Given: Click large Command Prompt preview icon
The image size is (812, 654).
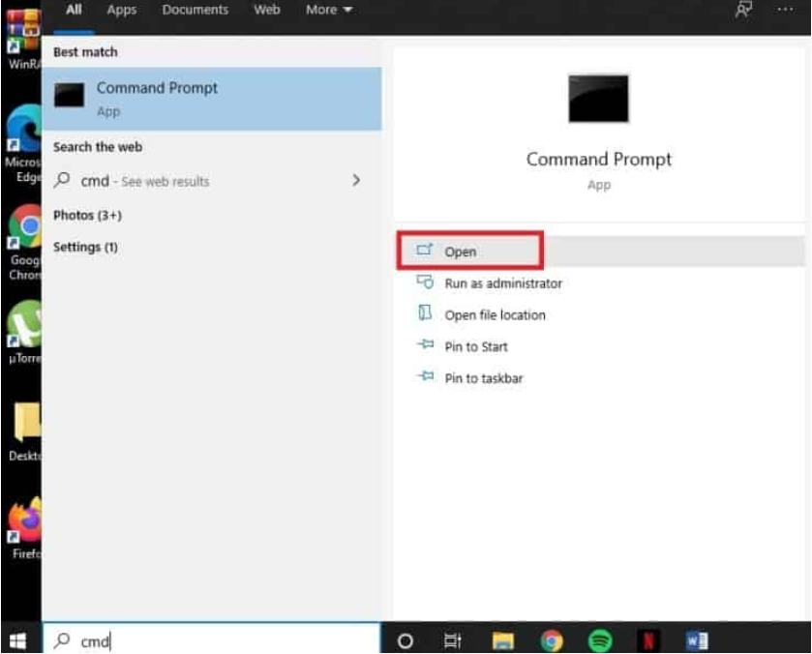Looking at the screenshot, I should pos(599,99).
